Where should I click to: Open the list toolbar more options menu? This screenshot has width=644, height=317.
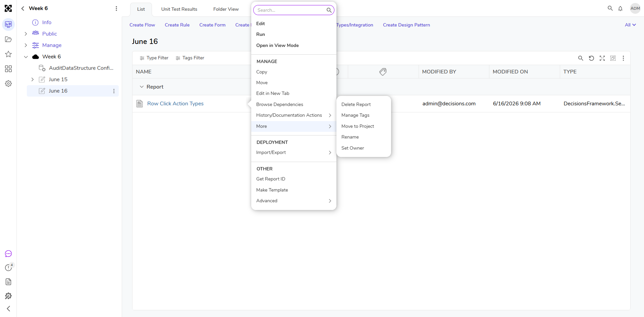click(624, 58)
